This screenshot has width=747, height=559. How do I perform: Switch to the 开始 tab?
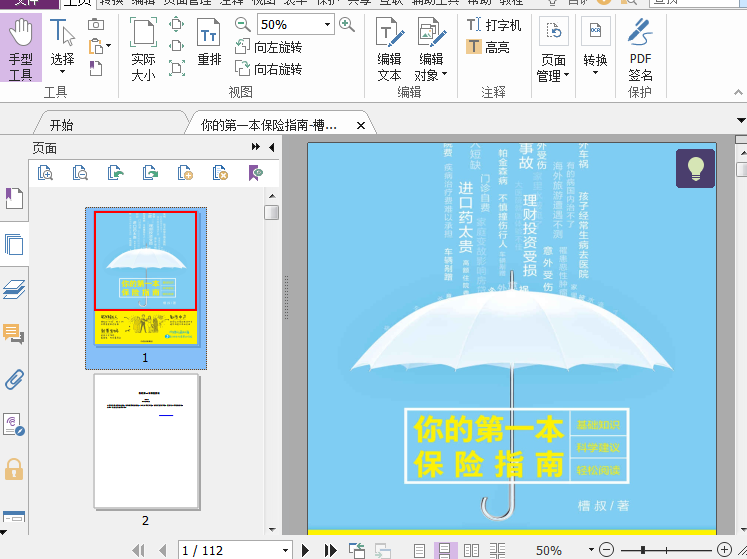(62, 125)
